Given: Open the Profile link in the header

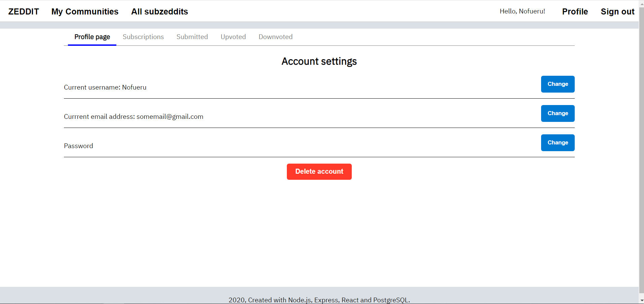Looking at the screenshot, I should pos(575,11).
